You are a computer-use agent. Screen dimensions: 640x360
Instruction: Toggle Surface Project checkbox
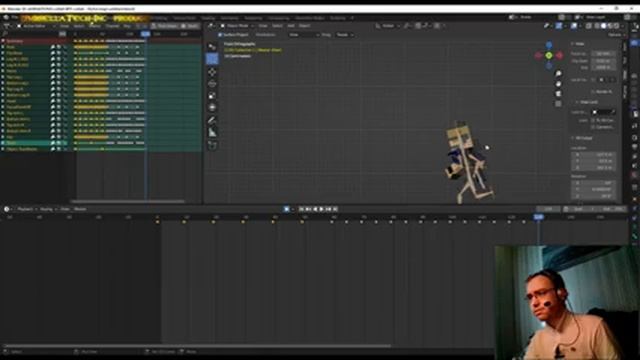point(220,35)
